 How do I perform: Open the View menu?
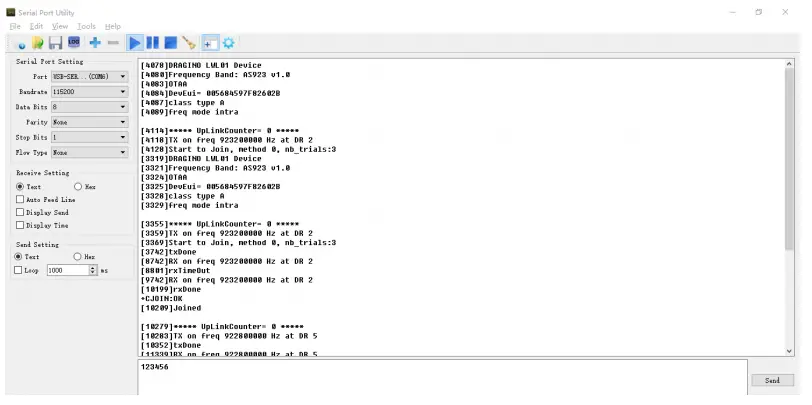point(60,26)
